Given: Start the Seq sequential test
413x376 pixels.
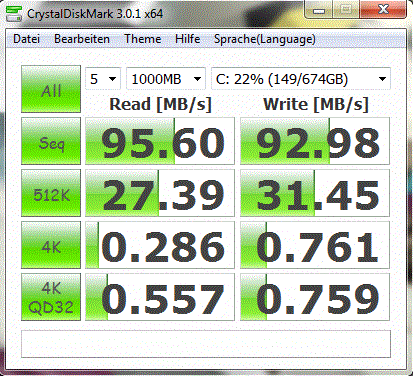Looking at the screenshot, I should [x=51, y=141].
